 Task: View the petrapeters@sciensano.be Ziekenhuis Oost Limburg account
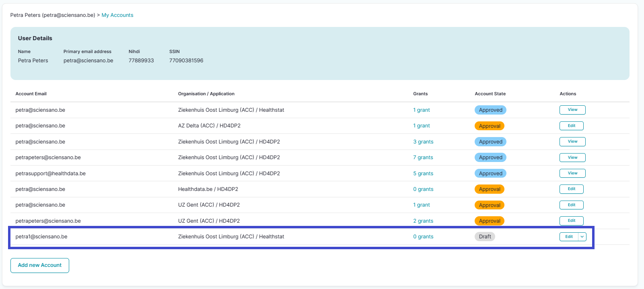point(572,158)
